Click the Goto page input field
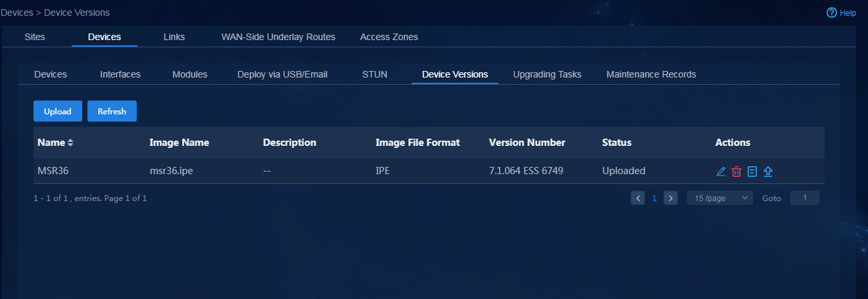The image size is (868, 299). 805,198
